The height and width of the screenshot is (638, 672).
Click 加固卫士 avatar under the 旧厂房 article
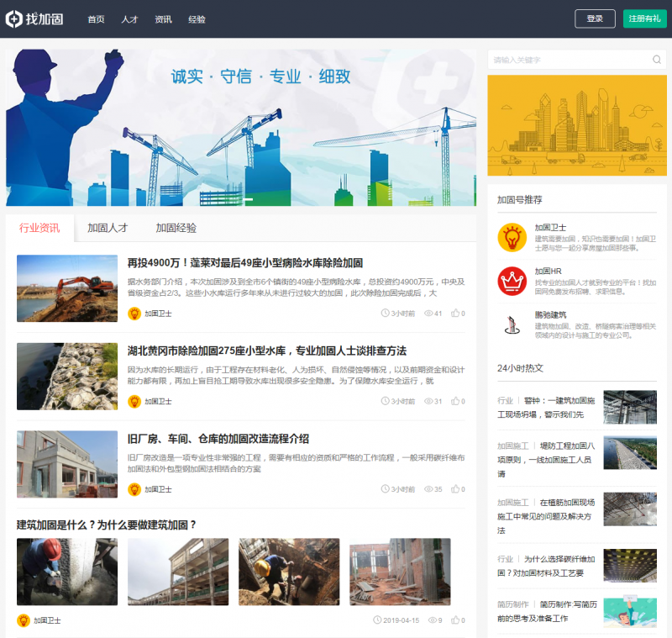click(134, 489)
